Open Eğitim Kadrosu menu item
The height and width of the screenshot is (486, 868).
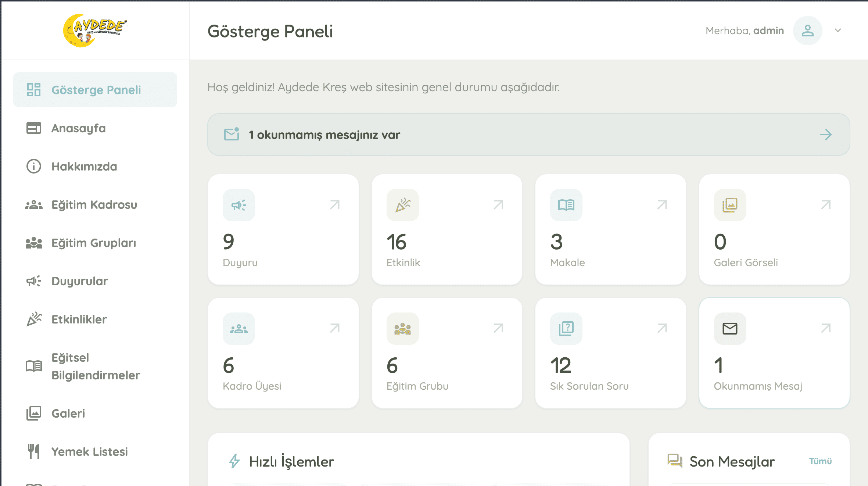[95, 204]
